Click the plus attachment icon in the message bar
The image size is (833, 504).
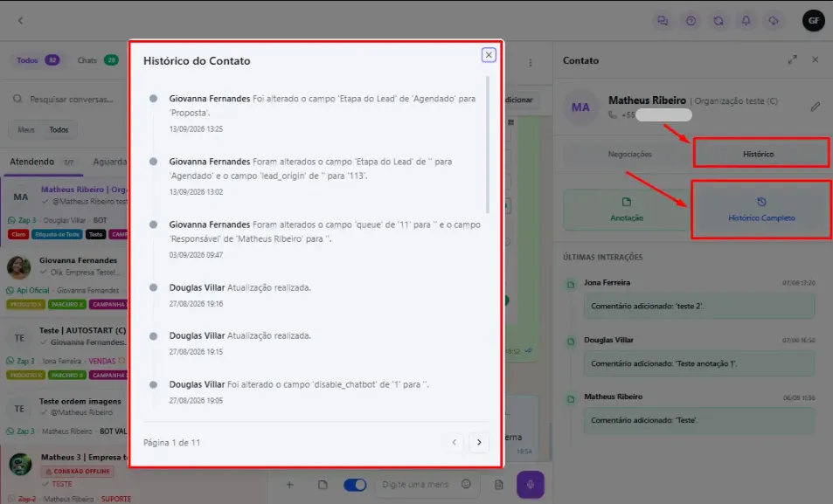coord(289,485)
